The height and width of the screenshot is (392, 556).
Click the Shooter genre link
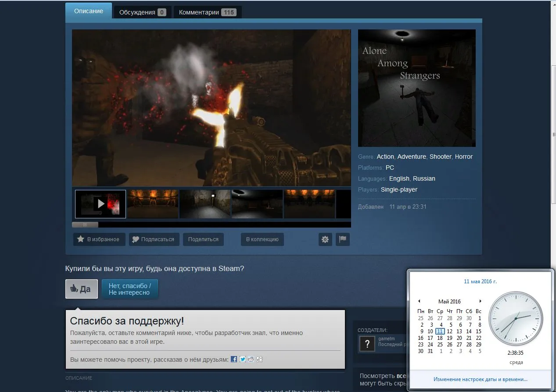[x=440, y=157]
